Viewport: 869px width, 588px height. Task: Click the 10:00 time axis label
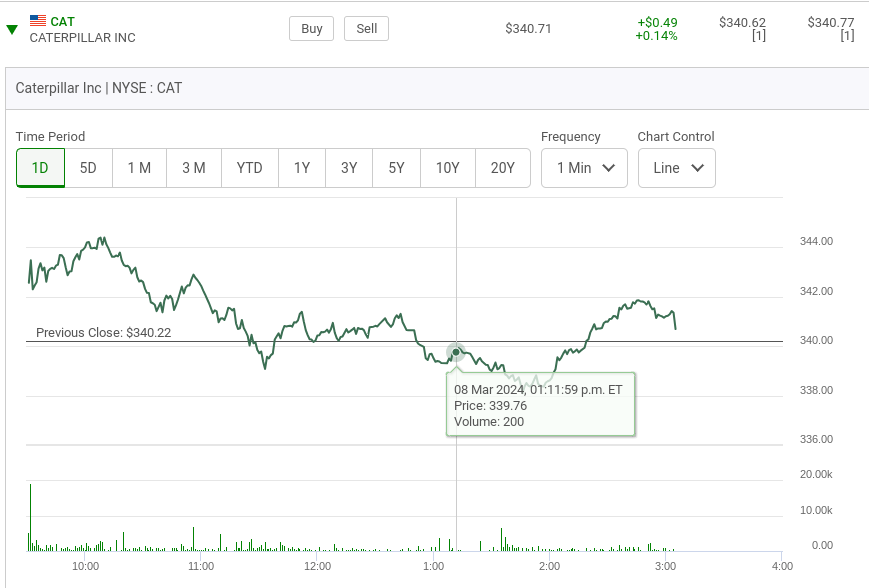click(x=85, y=566)
